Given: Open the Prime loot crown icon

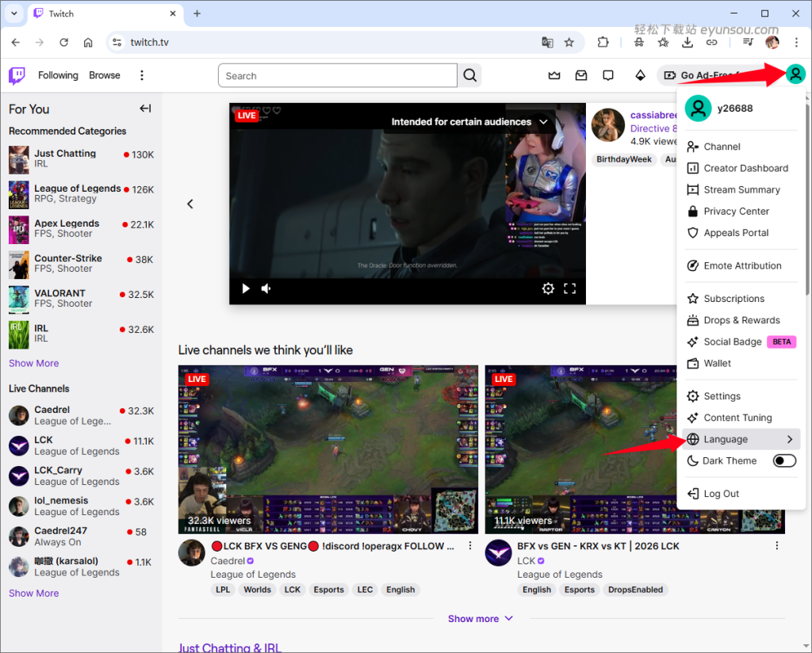Looking at the screenshot, I should pyautogui.click(x=554, y=75).
